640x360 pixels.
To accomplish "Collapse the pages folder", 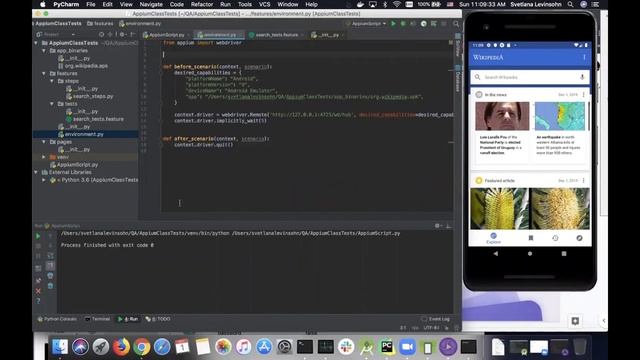I will (x=44, y=142).
